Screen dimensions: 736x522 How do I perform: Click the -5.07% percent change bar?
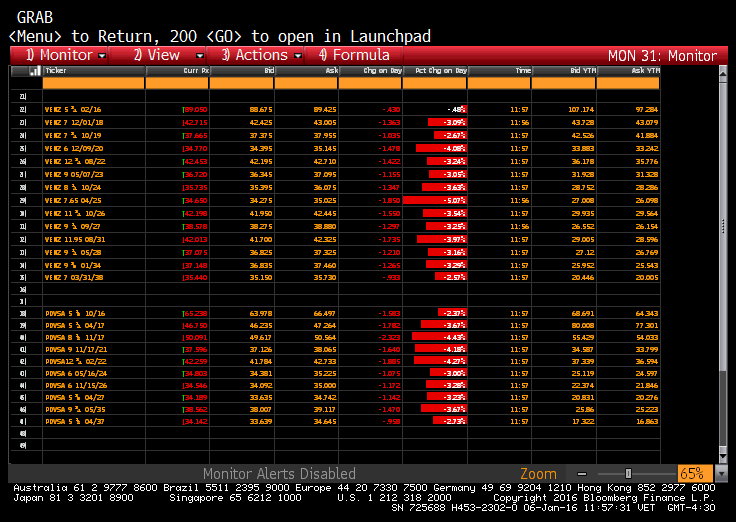click(x=435, y=200)
